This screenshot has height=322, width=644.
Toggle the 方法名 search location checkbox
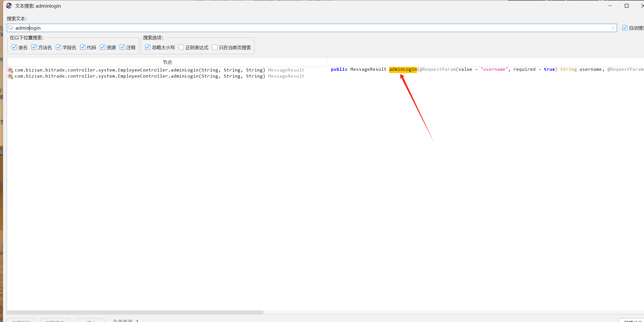(x=34, y=47)
